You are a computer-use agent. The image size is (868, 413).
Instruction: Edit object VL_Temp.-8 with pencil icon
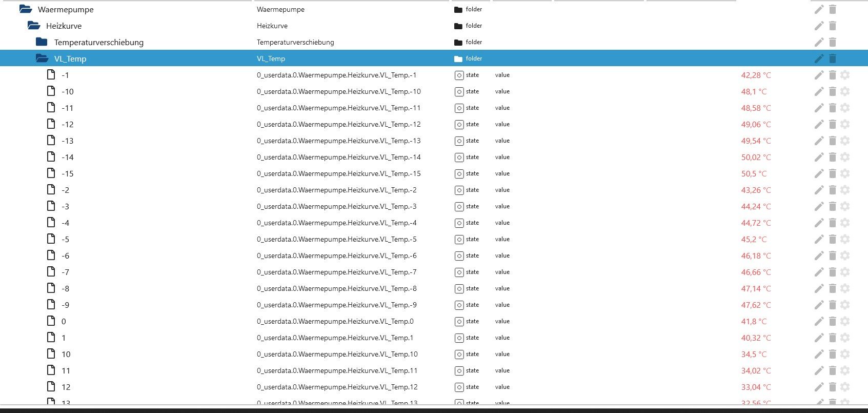(x=819, y=288)
